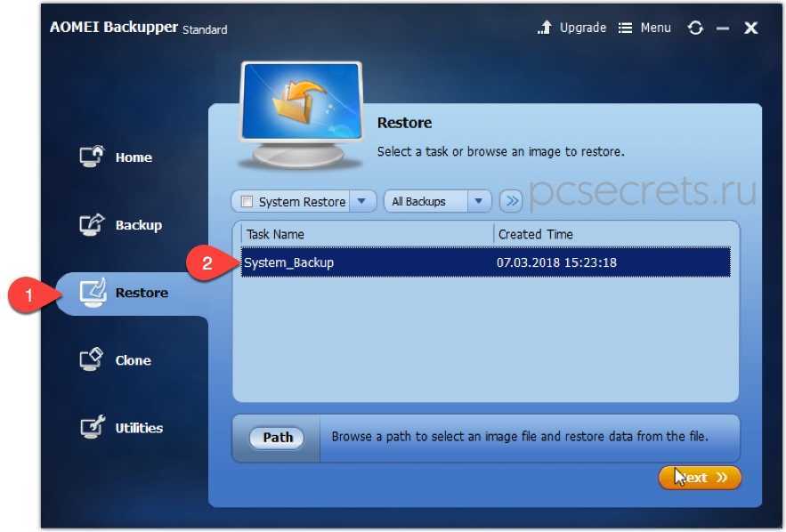
Task: Open the Menu list in title bar
Action: click(644, 28)
